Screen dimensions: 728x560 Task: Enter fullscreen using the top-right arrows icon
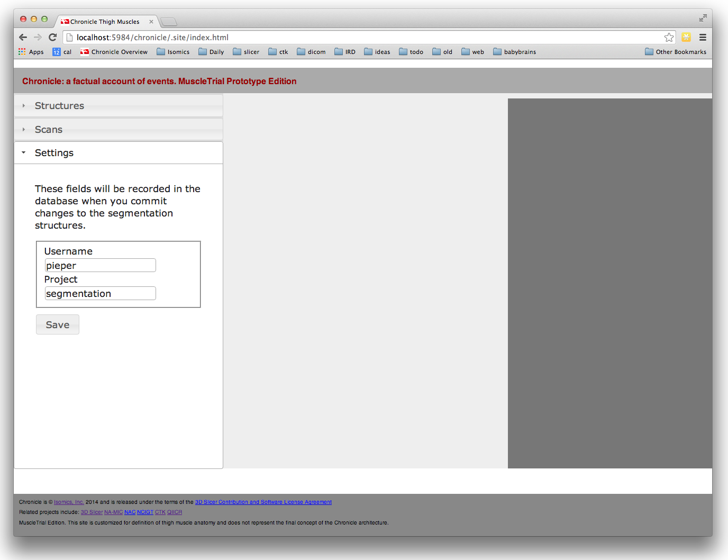tap(703, 18)
